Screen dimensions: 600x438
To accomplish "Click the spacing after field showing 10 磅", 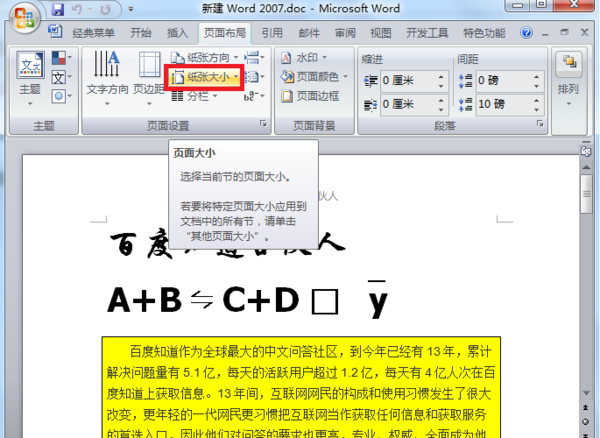I will coord(504,104).
